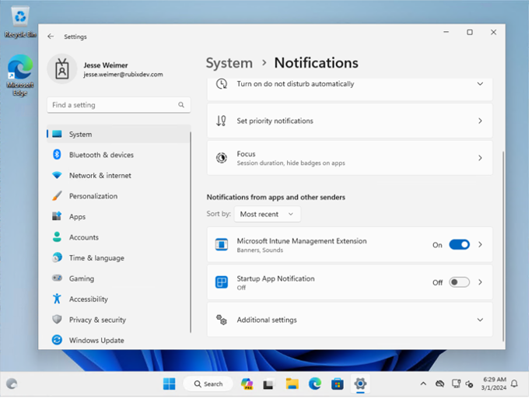Click the priority notifications bell-arrow icon
The height and width of the screenshot is (399, 532).
[222, 121]
